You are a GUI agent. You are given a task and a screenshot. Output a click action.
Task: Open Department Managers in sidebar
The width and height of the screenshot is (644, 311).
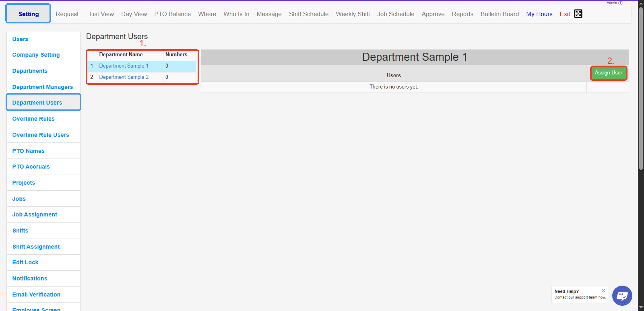click(x=43, y=87)
